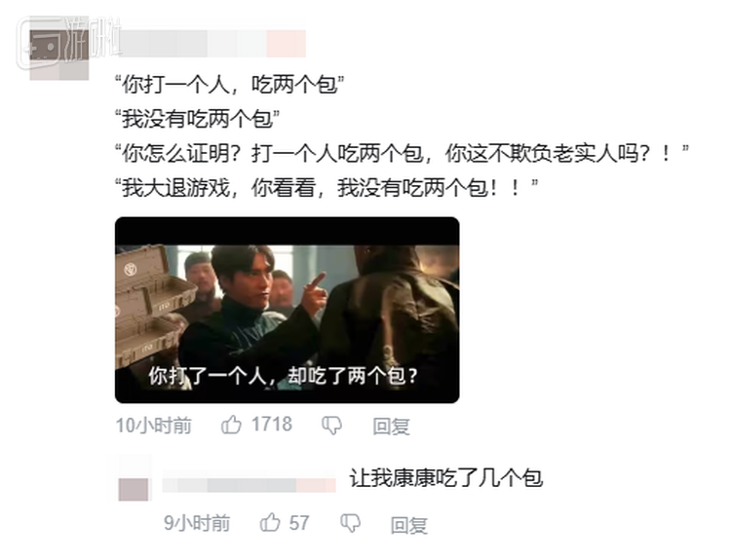This screenshot has width=731, height=560.
Task: Click the 57 like count
Action: click(x=299, y=523)
